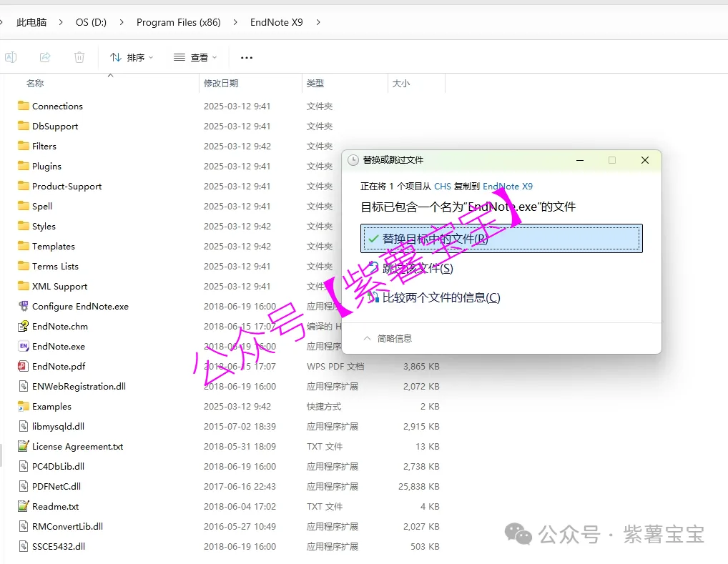Click the EndNote X9 destination link in dialog
This screenshot has height=564, width=728.
point(507,186)
